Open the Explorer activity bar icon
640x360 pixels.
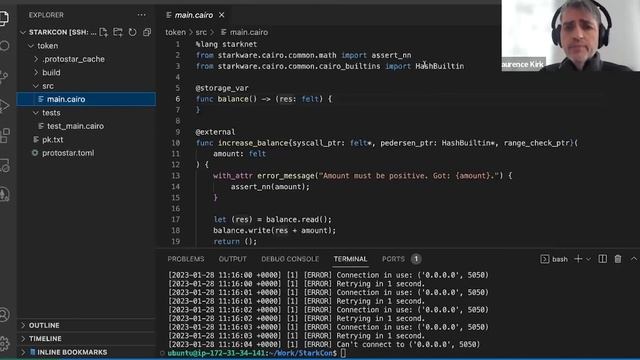(4, 18)
